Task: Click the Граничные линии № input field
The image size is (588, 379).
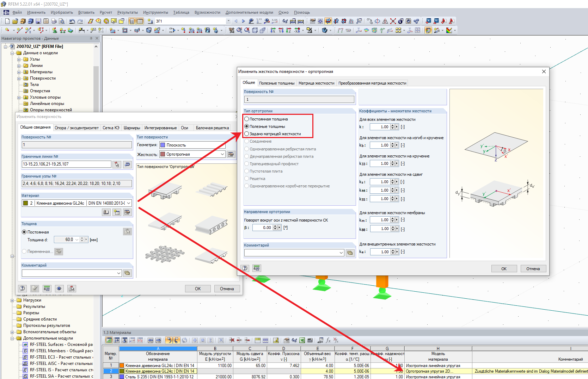Action: pos(67,164)
